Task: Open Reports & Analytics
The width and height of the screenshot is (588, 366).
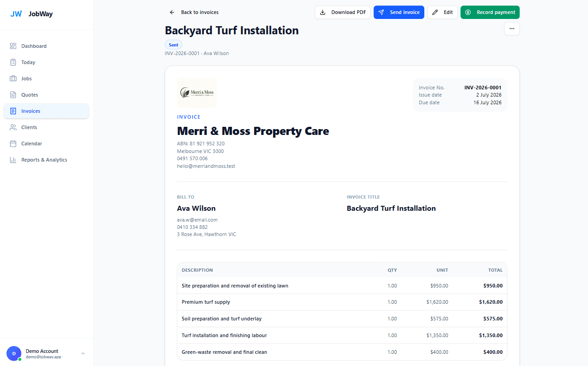Action: pyautogui.click(x=46, y=160)
